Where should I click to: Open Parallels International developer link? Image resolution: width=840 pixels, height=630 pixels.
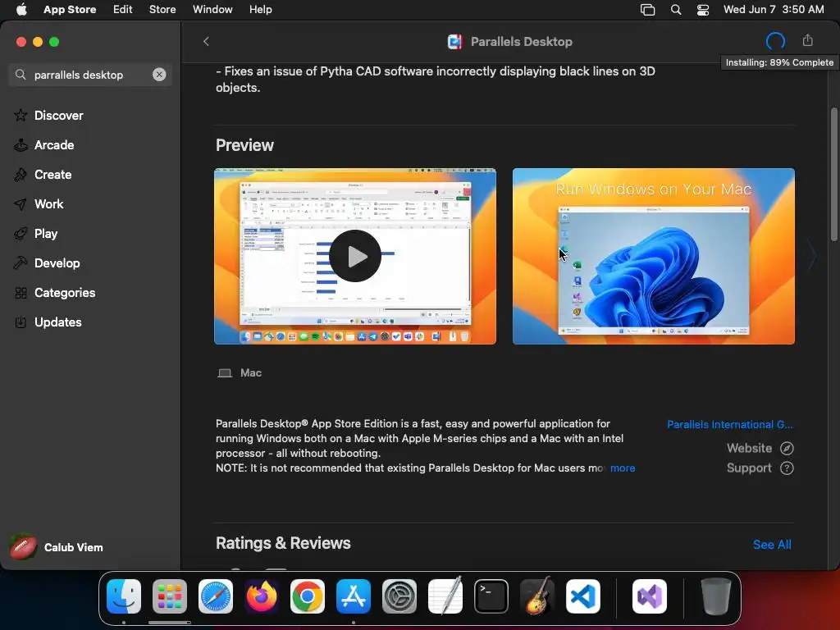point(730,424)
